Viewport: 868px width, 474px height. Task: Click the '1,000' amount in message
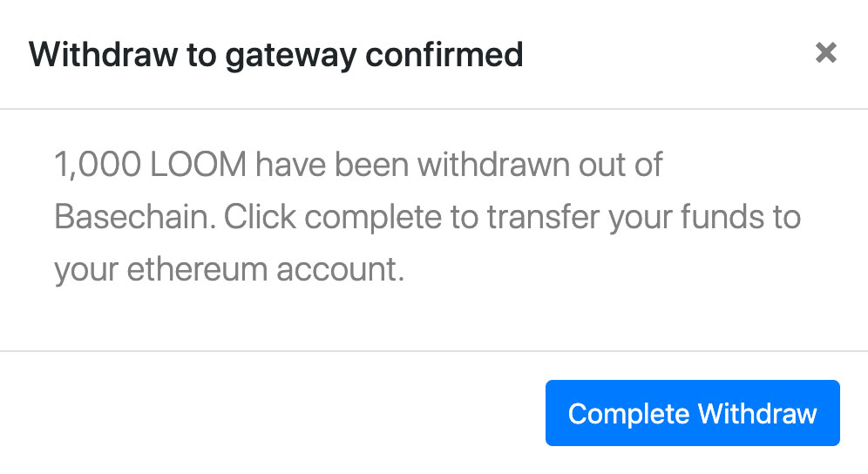pos(98,166)
